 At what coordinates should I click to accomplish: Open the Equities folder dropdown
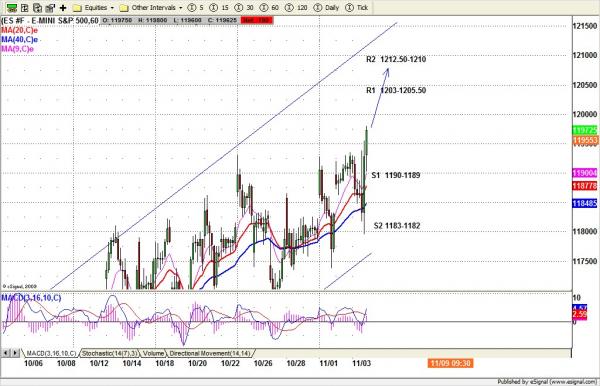point(94,8)
